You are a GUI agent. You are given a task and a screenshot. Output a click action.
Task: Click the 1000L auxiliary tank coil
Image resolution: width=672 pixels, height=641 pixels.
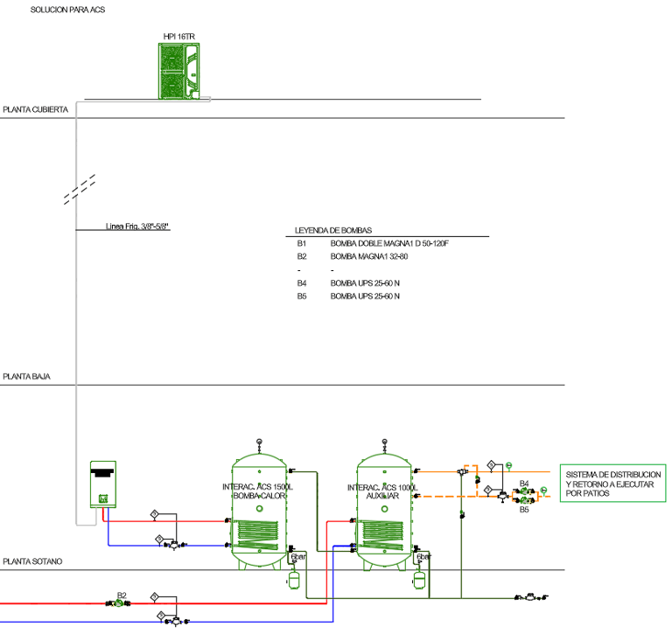(x=382, y=535)
